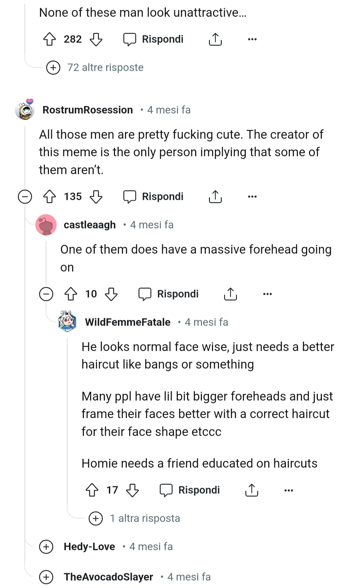Open the three-dot menu on the 17-vote comment
Image resolution: width=364 pixels, height=588 pixels.
(289, 490)
